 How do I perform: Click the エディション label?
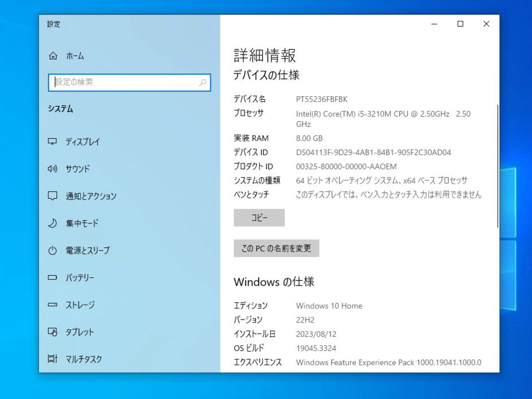(x=251, y=306)
